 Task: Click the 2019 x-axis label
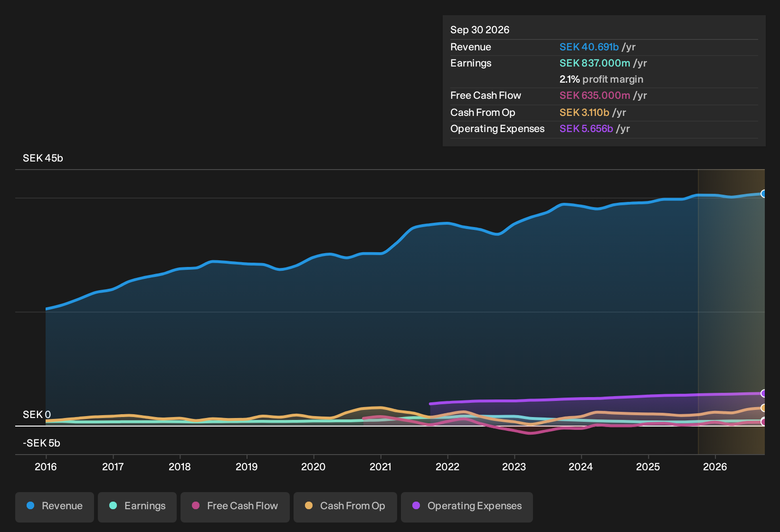[x=247, y=467]
